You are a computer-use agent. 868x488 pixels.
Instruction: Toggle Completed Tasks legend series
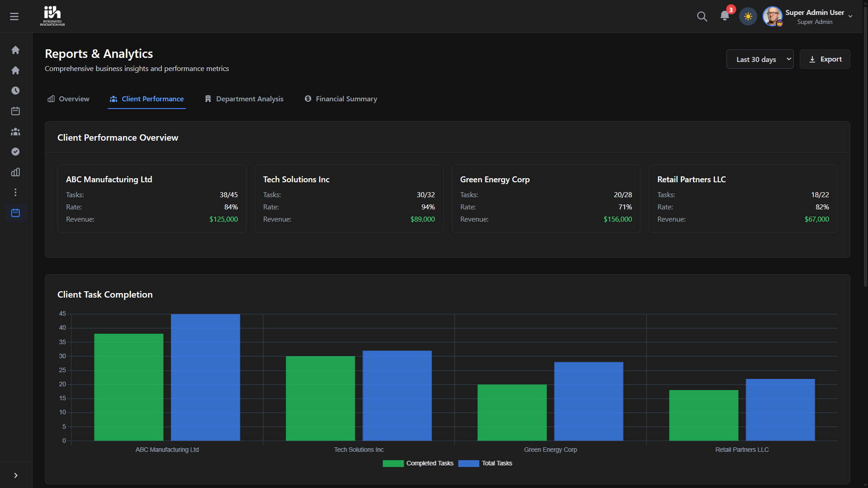click(418, 463)
